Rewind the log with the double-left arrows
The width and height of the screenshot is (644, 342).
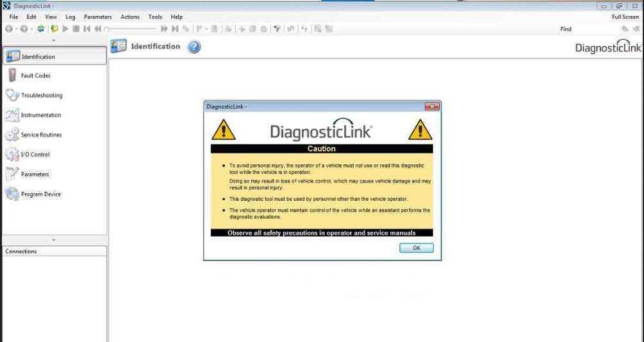[x=98, y=29]
